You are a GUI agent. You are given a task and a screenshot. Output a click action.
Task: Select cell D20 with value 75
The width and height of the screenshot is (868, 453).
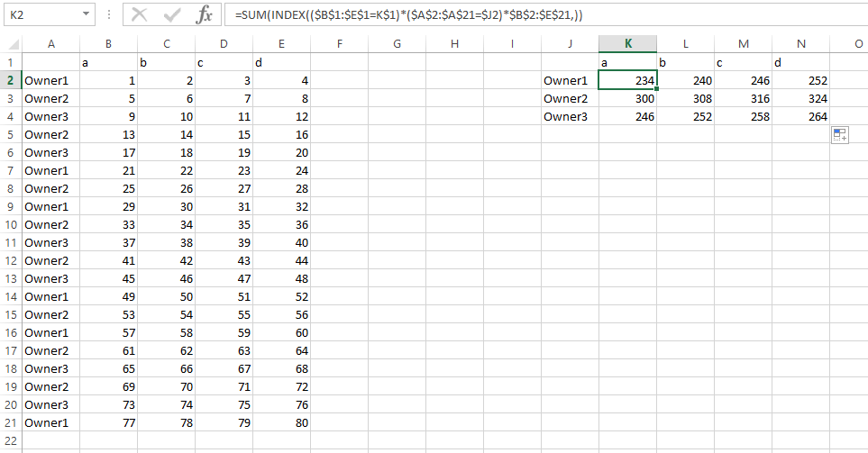(224, 405)
